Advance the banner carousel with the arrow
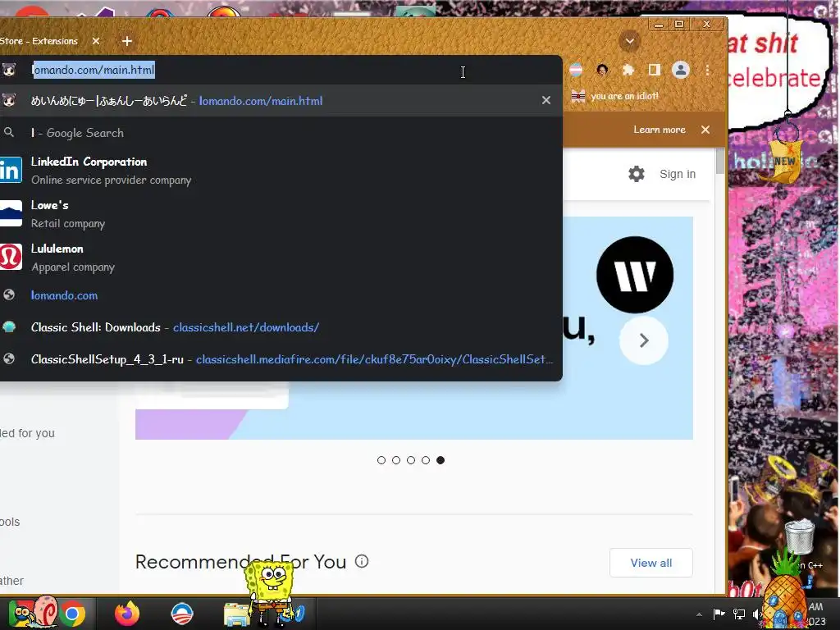 [644, 340]
